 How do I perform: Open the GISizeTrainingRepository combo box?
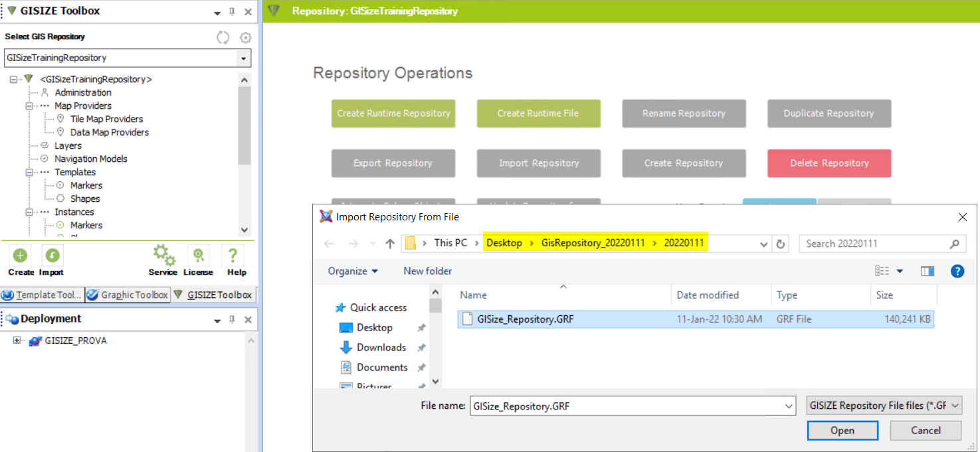tap(128, 58)
